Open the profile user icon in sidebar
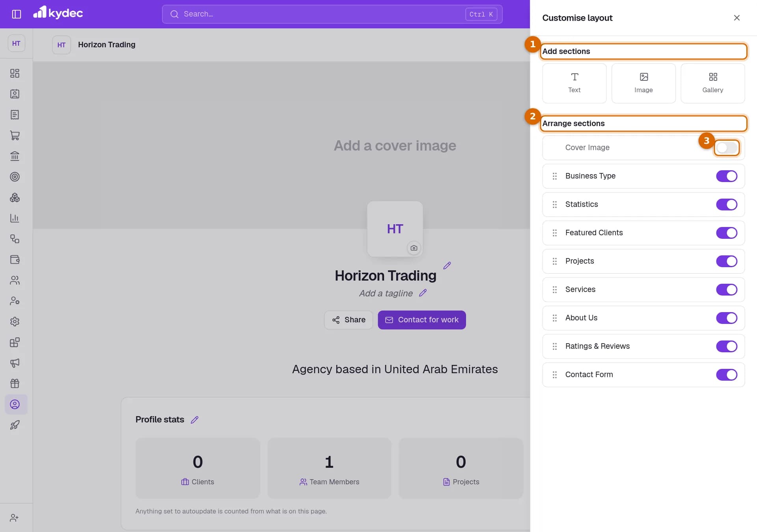Screen dimensions: 757x532 coord(15,404)
